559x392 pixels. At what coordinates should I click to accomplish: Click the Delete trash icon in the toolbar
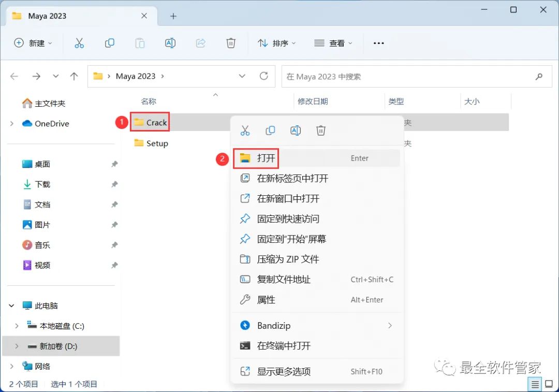(231, 43)
